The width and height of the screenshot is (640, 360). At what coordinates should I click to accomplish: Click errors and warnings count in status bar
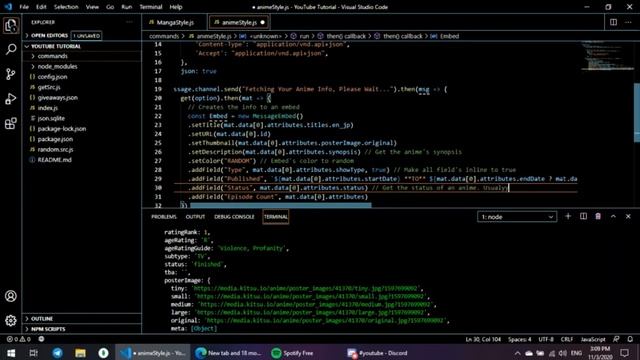click(x=18, y=339)
